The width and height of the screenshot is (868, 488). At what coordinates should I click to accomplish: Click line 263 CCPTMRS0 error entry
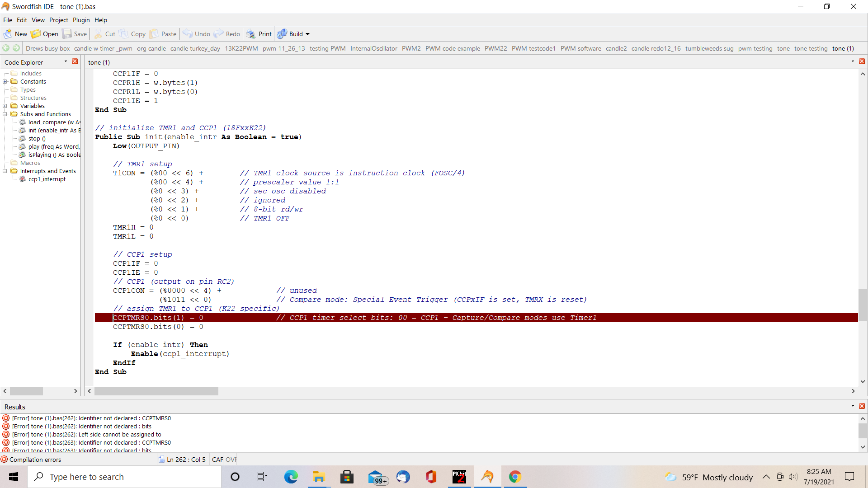point(91,443)
